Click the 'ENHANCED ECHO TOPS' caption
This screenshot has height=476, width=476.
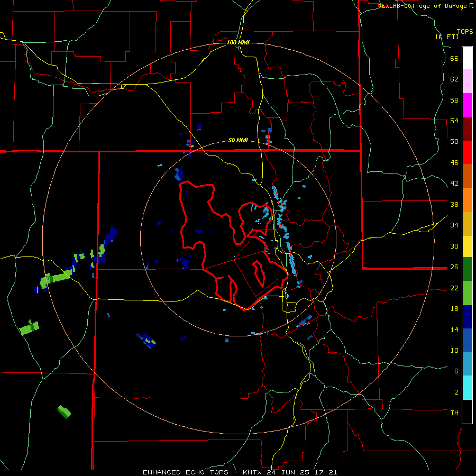(186, 472)
